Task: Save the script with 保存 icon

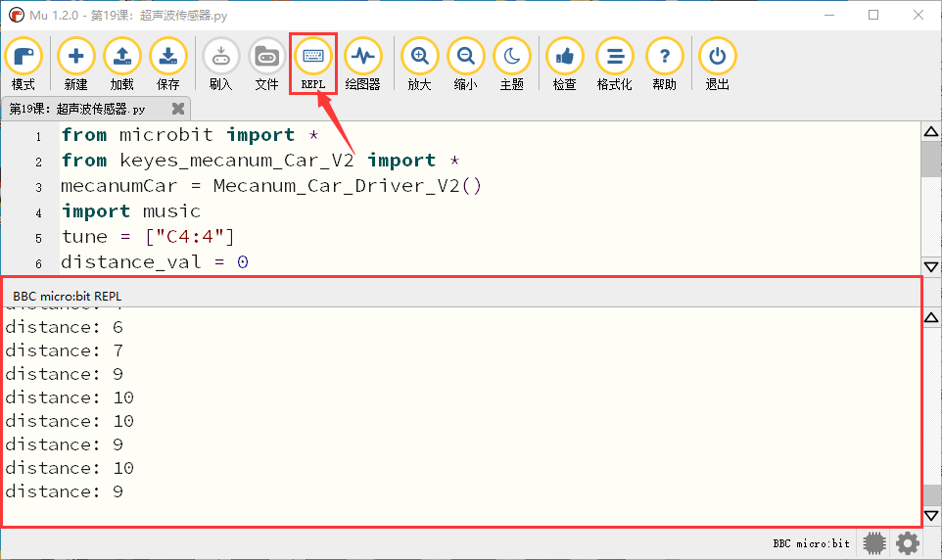Action: tap(168, 64)
